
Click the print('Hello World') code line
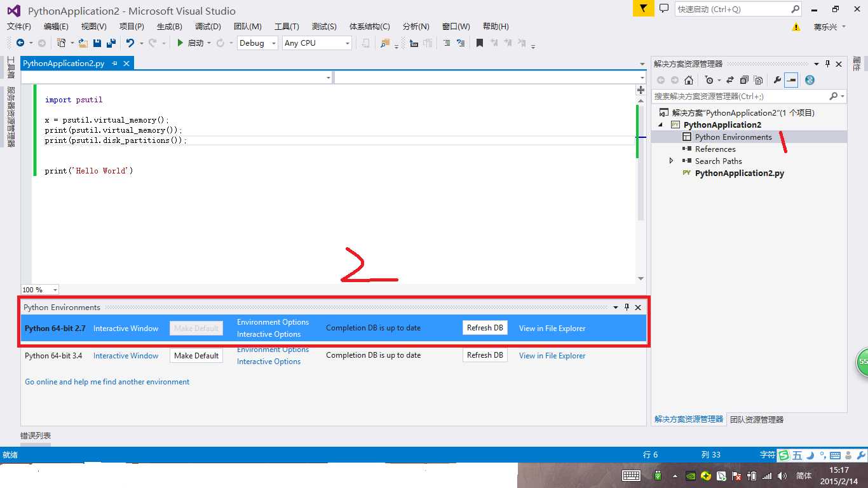click(x=89, y=171)
